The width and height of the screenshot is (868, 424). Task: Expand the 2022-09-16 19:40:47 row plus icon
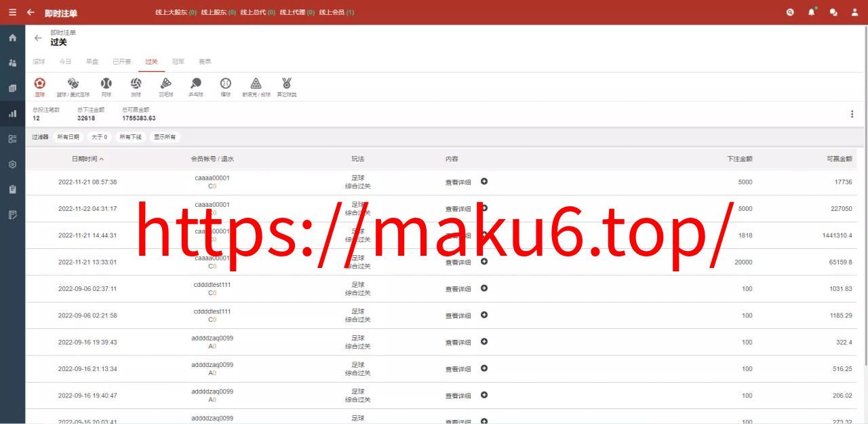point(484,395)
